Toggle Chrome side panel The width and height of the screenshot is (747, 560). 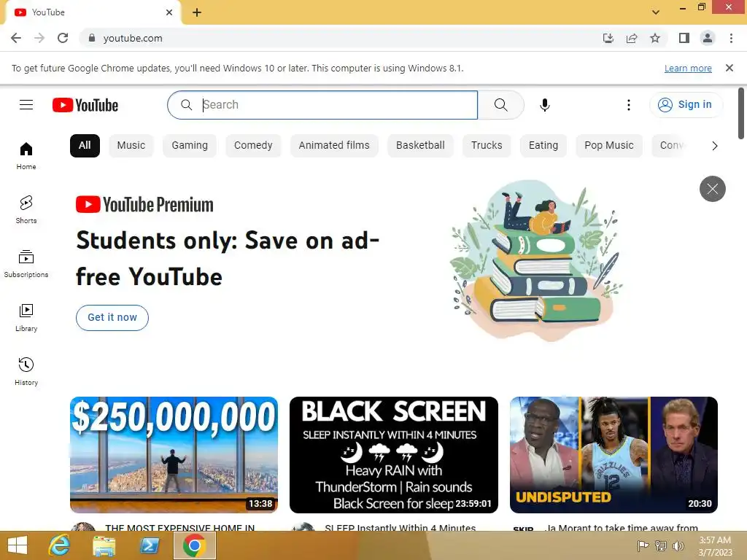pyautogui.click(x=684, y=38)
